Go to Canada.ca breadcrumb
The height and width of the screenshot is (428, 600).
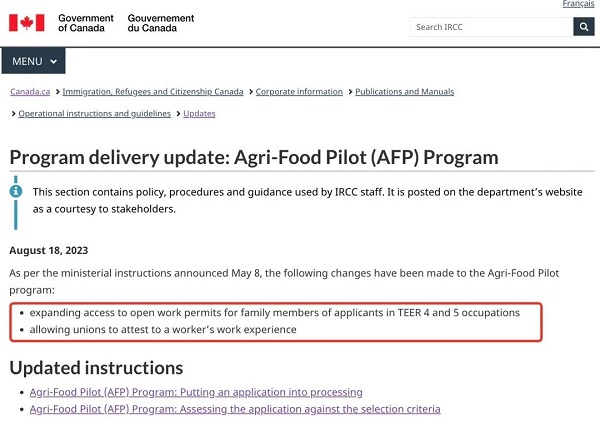click(x=30, y=92)
